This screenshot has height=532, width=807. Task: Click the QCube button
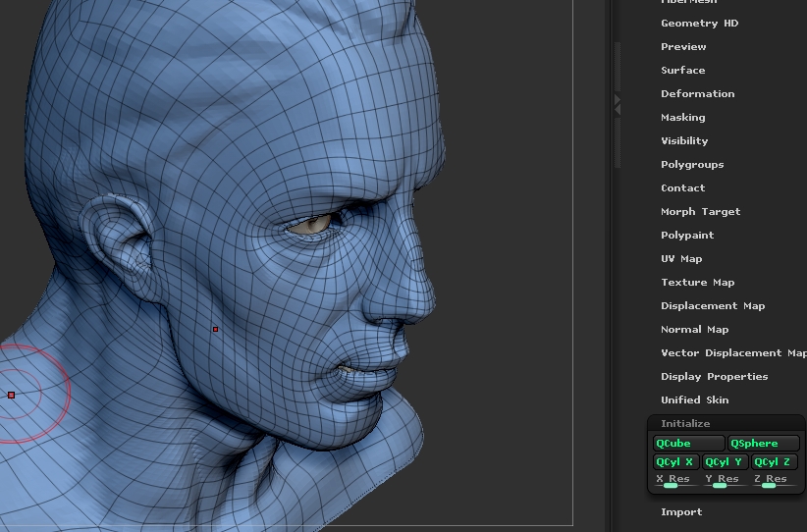pos(688,444)
